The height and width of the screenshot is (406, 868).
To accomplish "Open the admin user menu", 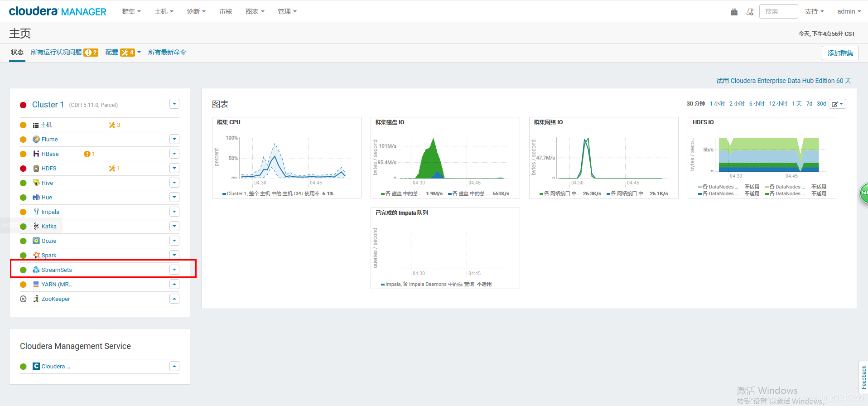I will 849,11.
